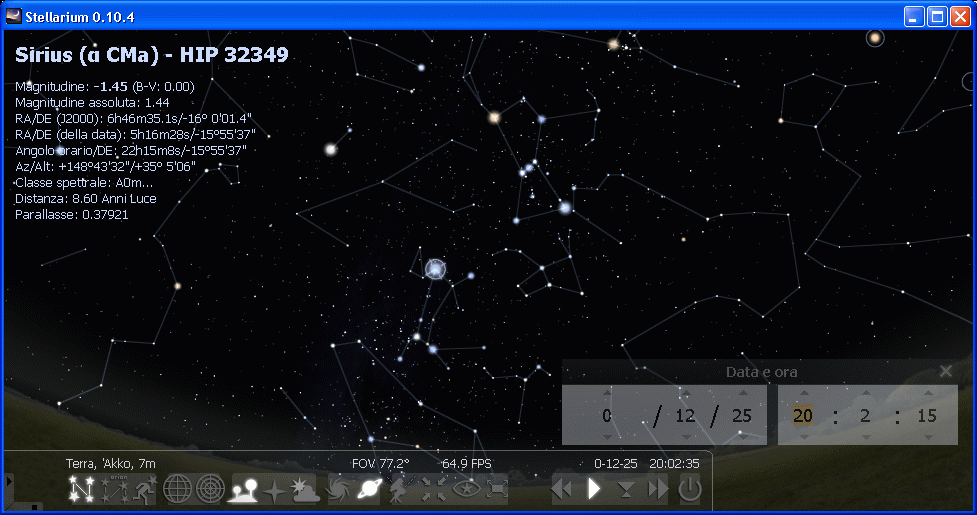Toggle nebulae display
This screenshot has width=977, height=515.
tap(339, 489)
